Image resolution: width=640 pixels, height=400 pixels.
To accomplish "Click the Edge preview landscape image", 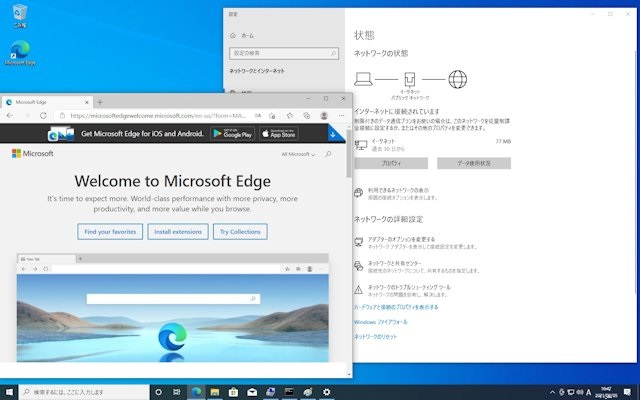I will (x=173, y=318).
